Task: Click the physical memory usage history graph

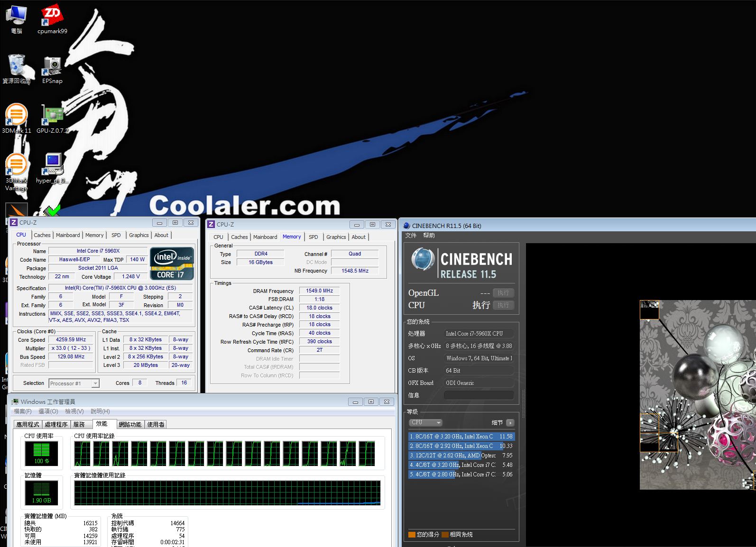Action: pos(227,493)
